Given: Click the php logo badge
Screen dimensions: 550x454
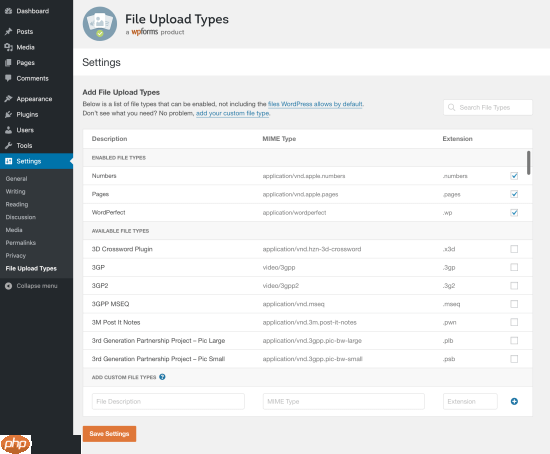Looking at the screenshot, I should 16,444.
